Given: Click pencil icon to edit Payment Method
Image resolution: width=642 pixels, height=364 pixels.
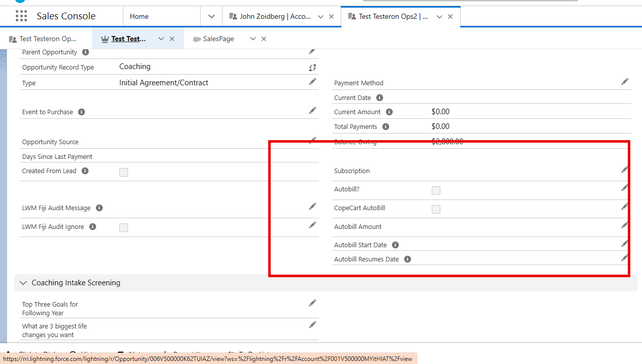Looking at the screenshot, I should click(625, 82).
